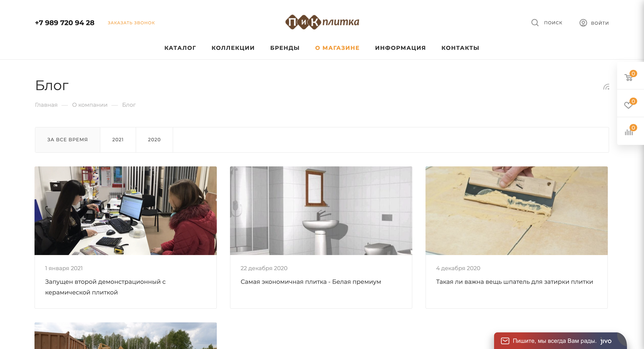Click the phone number +7 989 720 94 28
644x349 pixels.
tap(65, 23)
